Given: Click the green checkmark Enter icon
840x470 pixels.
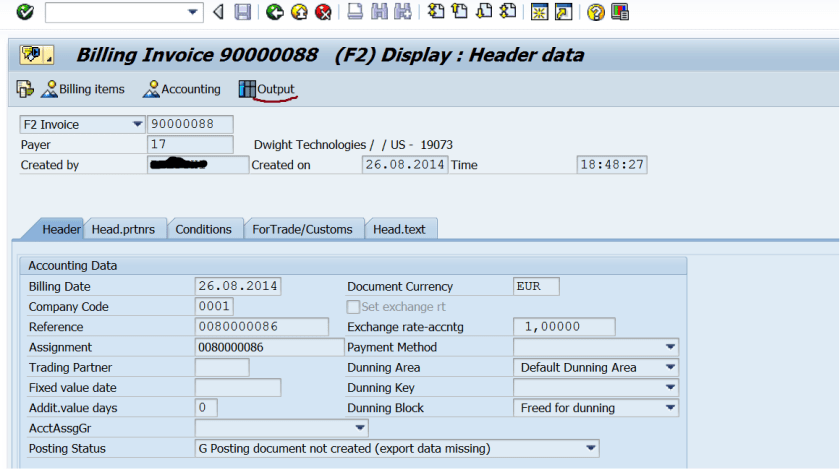Looking at the screenshot, I should 25,12.
